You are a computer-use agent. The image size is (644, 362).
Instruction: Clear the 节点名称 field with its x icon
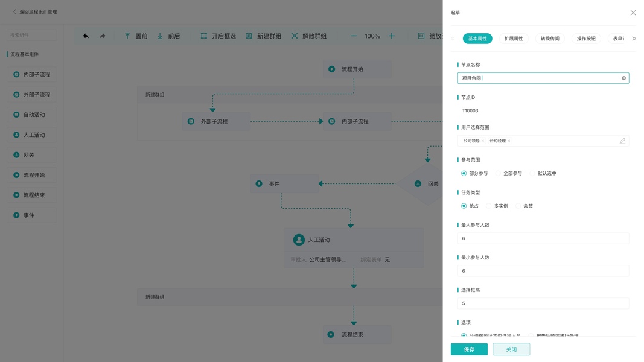[x=623, y=78]
